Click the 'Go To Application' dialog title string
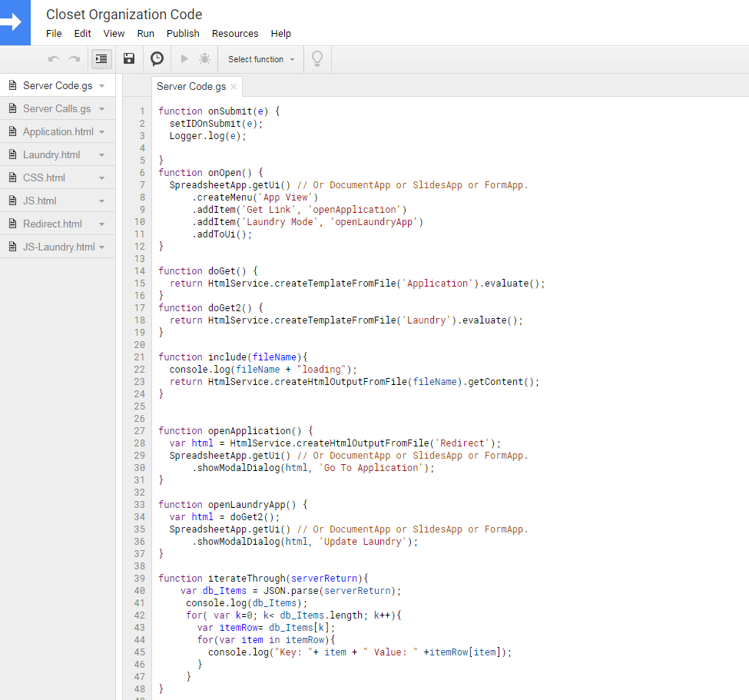749x700 pixels. tap(371, 468)
